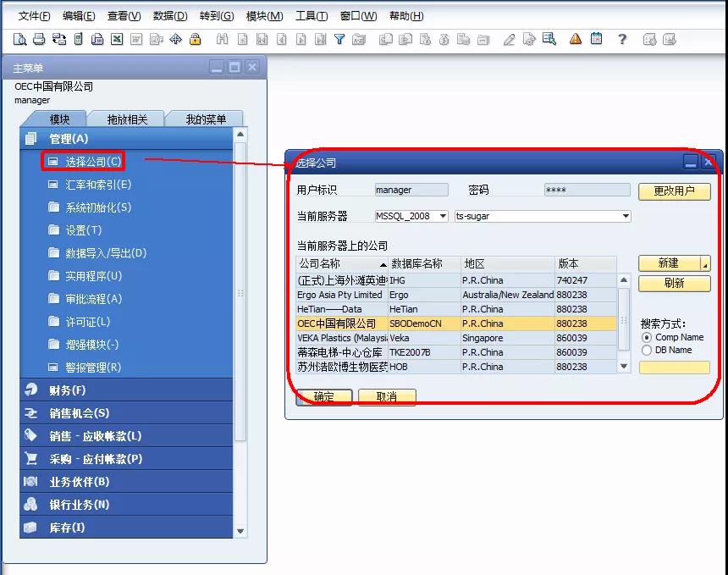Open the 模块(M) menu
Image resolution: width=728 pixels, height=575 pixels.
pyautogui.click(x=261, y=15)
